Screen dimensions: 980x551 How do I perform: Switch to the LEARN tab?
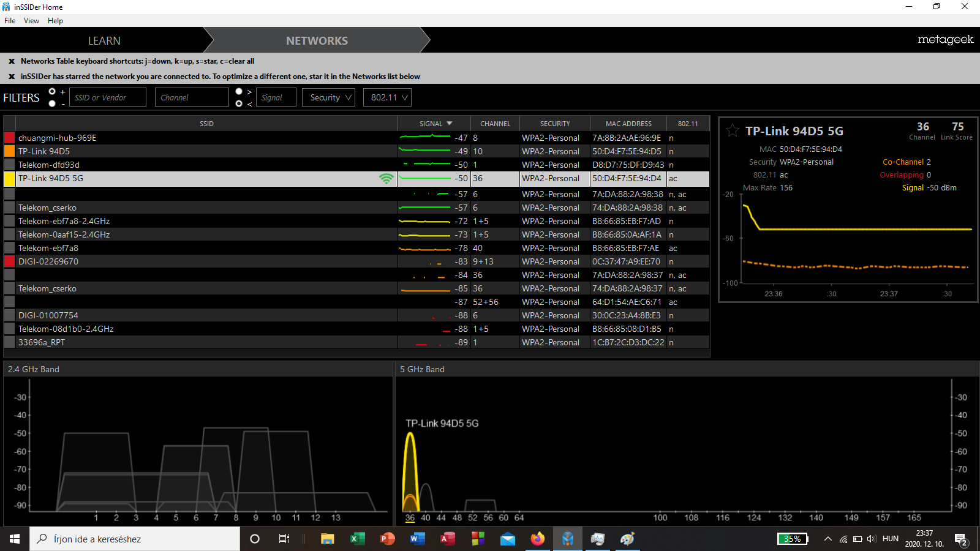(x=104, y=40)
